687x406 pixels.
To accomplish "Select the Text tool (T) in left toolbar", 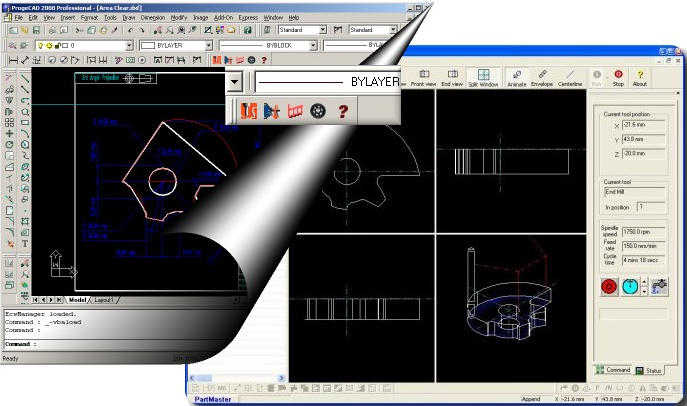I will (x=25, y=244).
